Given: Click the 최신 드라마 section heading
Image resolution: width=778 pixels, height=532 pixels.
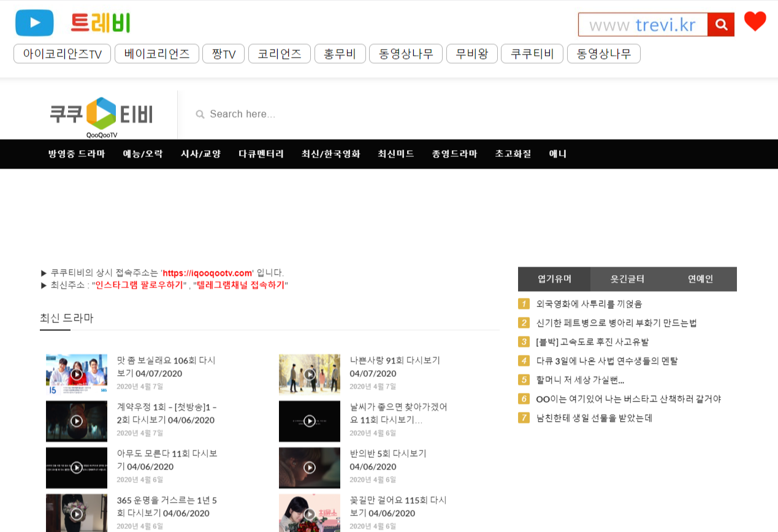Looking at the screenshot, I should pyautogui.click(x=66, y=318).
